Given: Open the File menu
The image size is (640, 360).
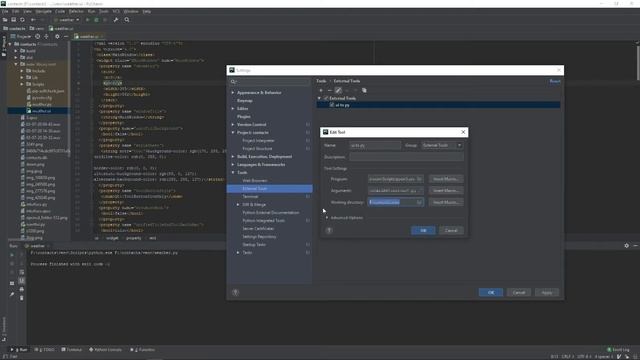Looking at the screenshot, I should point(5,11).
